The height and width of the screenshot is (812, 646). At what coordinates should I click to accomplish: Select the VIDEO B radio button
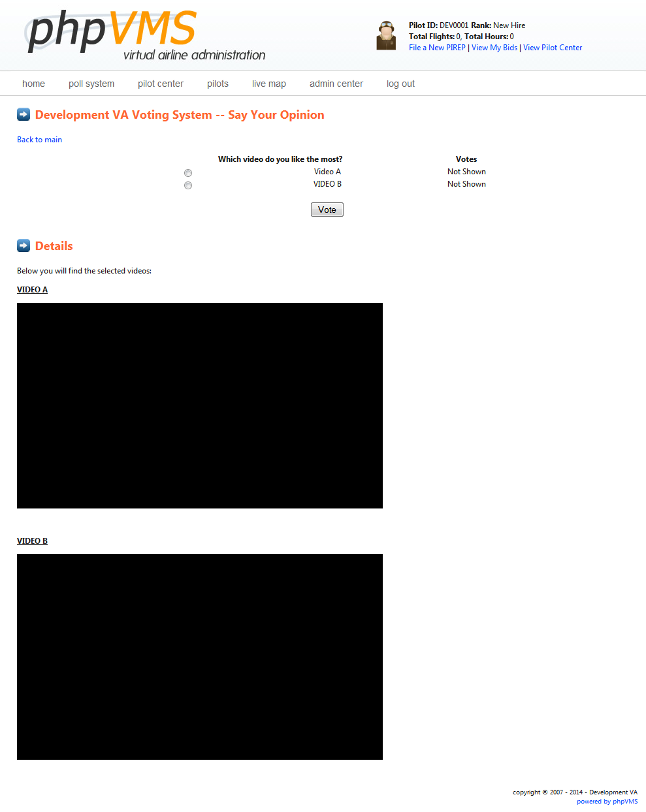(188, 185)
